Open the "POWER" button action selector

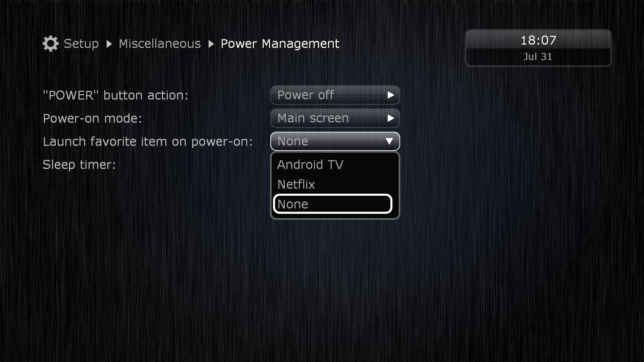point(335,95)
